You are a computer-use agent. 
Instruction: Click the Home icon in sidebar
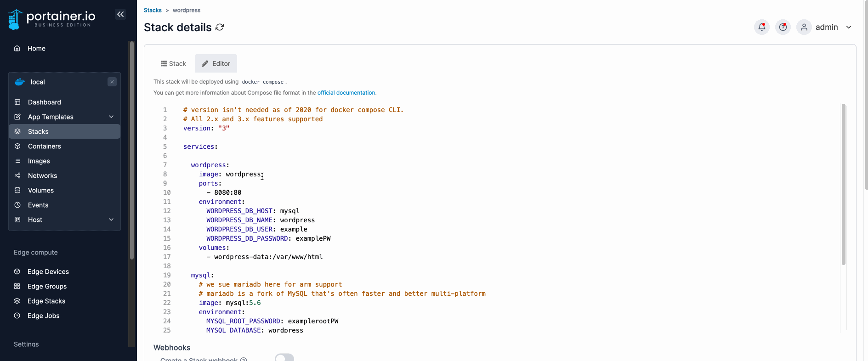(17, 48)
